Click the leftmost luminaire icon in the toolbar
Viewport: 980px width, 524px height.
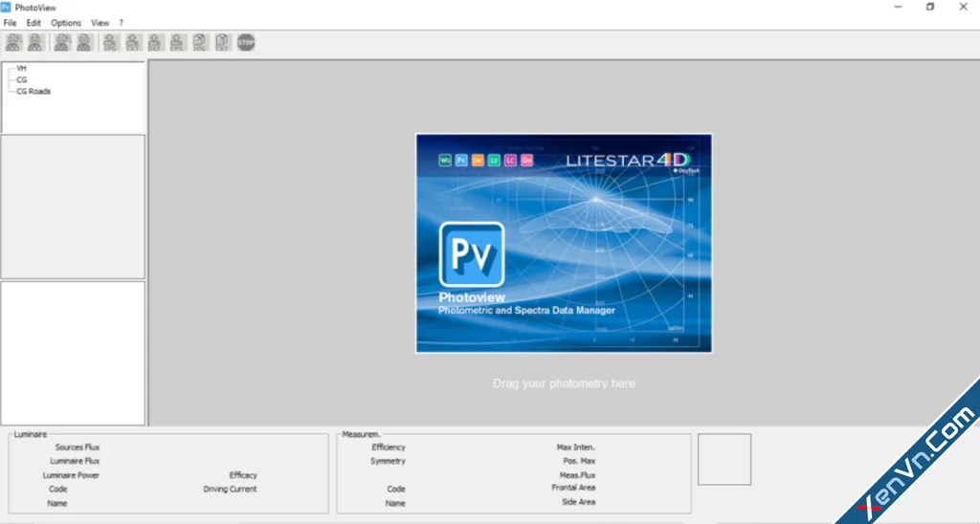click(x=13, y=42)
